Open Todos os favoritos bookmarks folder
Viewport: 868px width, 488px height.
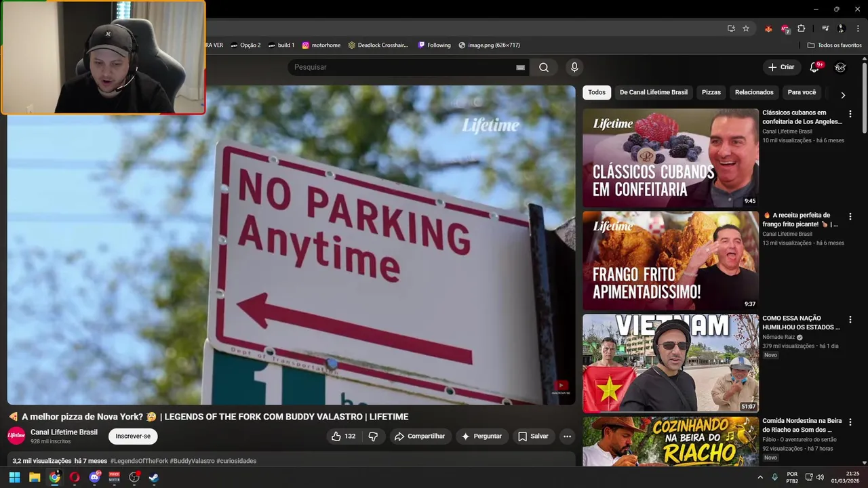pyautogui.click(x=835, y=45)
